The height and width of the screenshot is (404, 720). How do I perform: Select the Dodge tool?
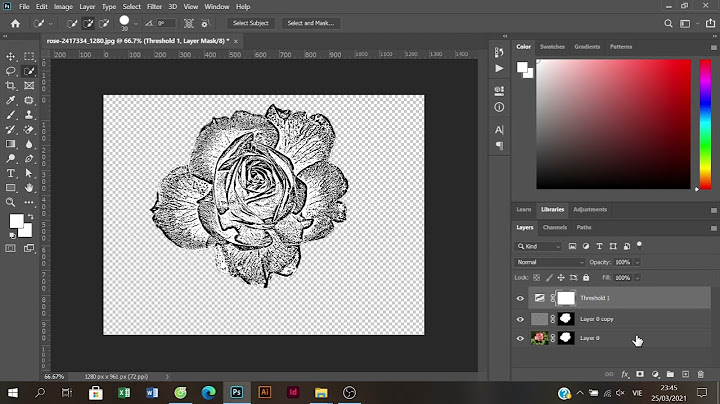point(10,159)
